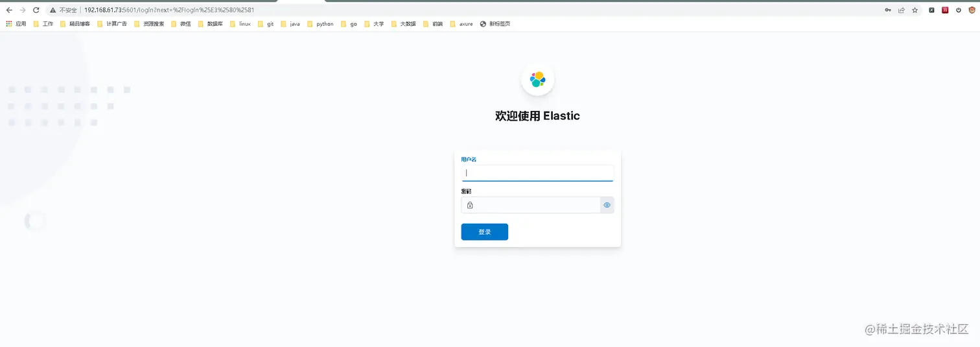Open the 数据库 bookmark folder
The image size is (980, 347).
click(210, 24)
